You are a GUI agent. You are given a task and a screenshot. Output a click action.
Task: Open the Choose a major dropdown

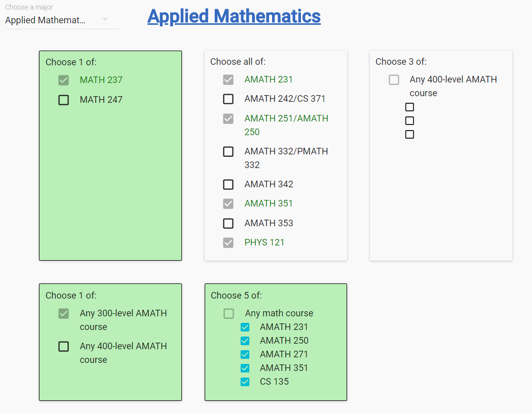point(62,20)
